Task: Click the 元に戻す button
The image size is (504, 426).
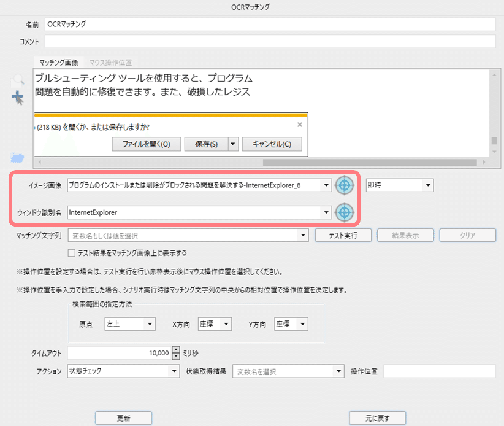Action: point(377,418)
